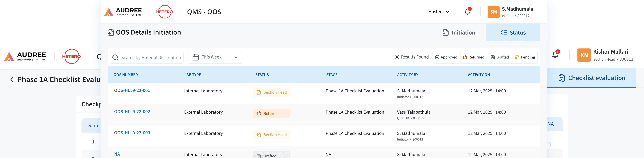This screenshot has width=644, height=158.
Task: Open the Masters dropdown
Action: pyautogui.click(x=439, y=11)
